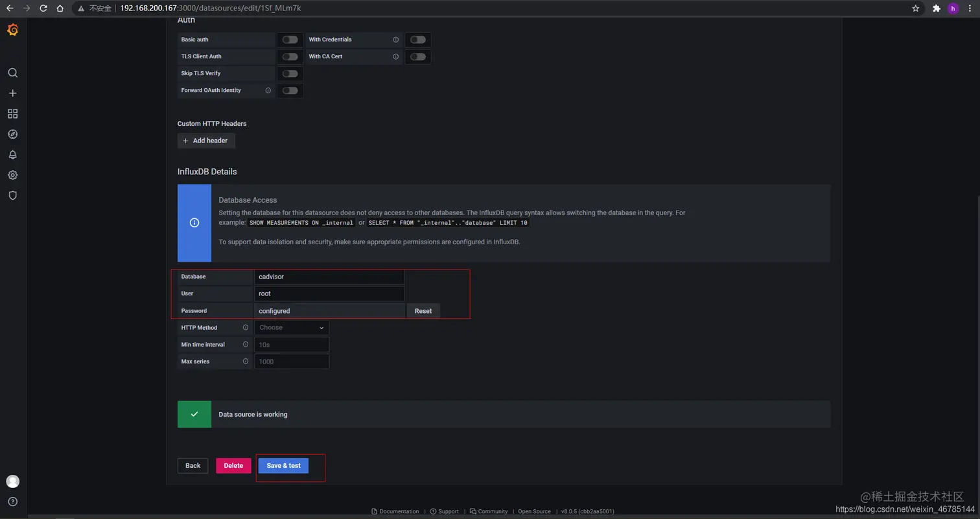Viewport: 980px width, 519px height.
Task: Open the Documentation footer link
Action: pos(395,511)
